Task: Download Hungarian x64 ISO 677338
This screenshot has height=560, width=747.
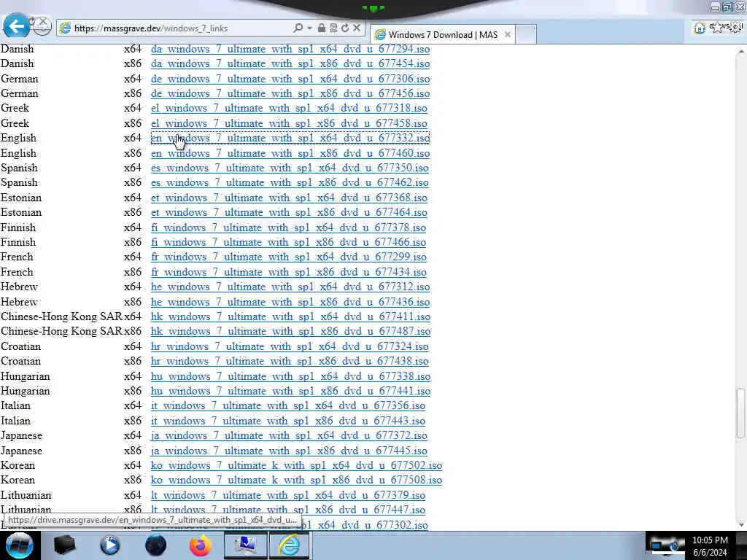Action: [x=290, y=377]
